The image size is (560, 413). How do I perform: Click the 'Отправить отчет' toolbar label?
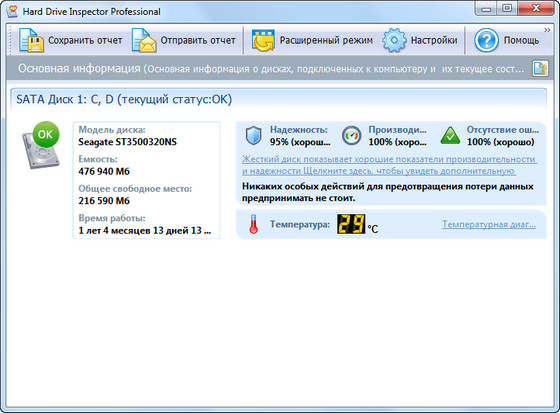[198, 40]
